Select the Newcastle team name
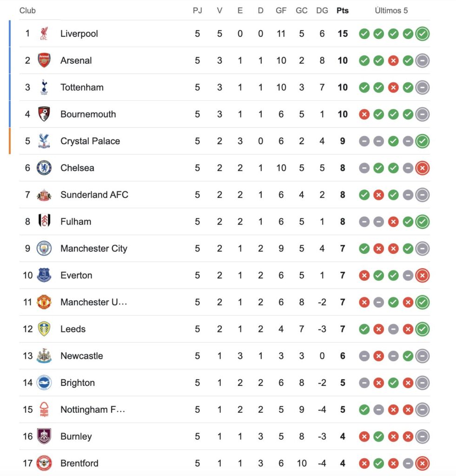The height and width of the screenshot is (476, 456). click(x=81, y=356)
